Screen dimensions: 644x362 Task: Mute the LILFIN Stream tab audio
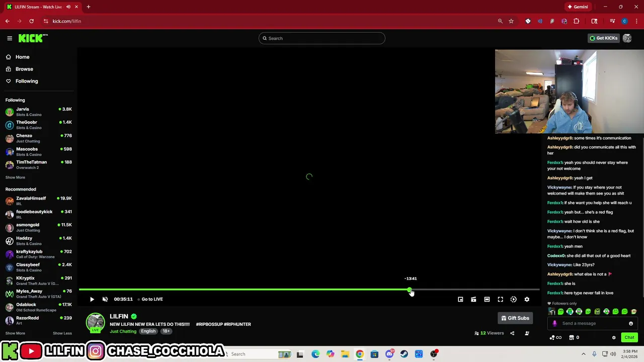68,7
